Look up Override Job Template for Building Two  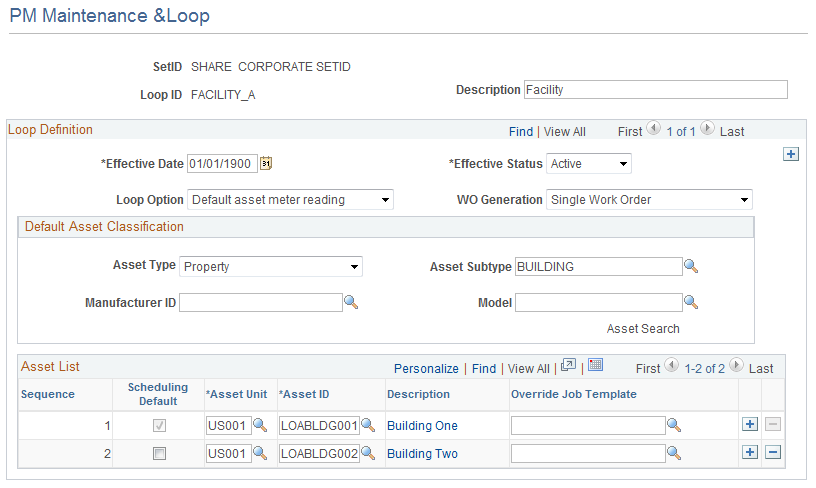pos(674,454)
